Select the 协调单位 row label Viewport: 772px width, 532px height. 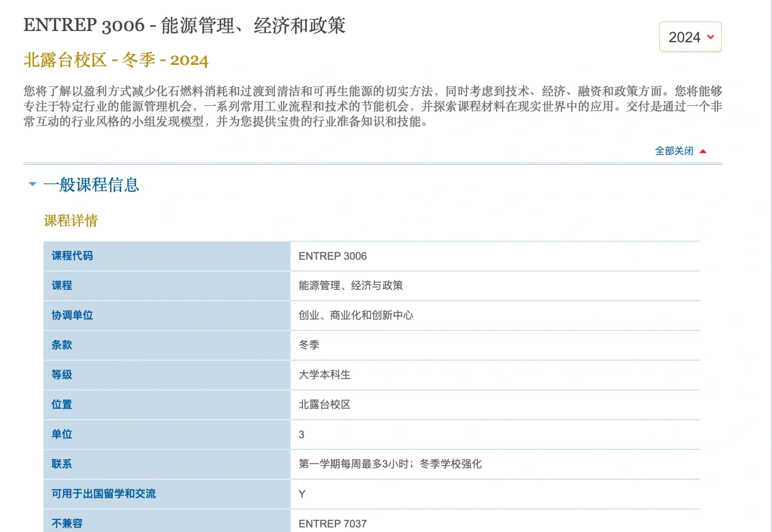click(x=72, y=315)
